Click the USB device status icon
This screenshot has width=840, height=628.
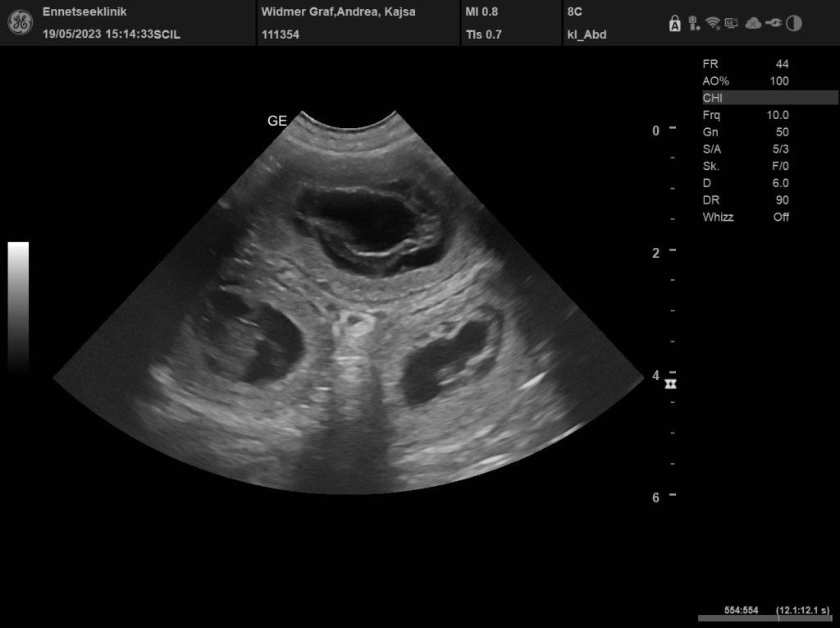click(693, 23)
